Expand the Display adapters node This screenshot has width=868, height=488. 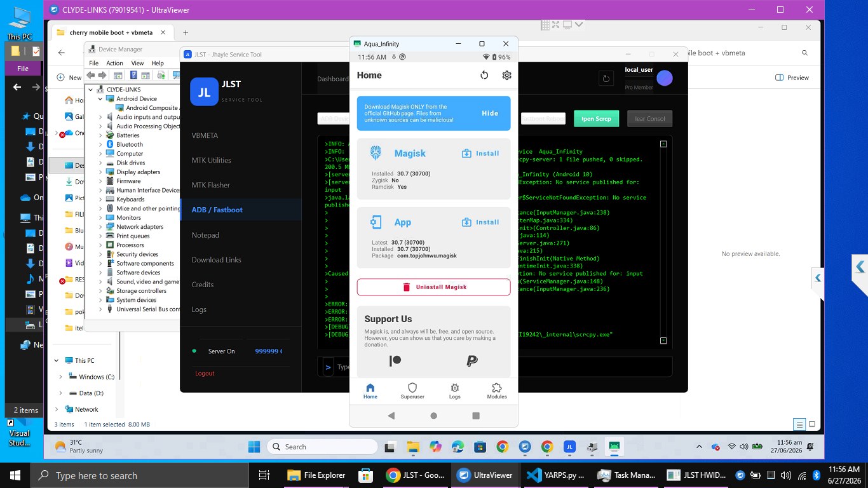pyautogui.click(x=100, y=172)
